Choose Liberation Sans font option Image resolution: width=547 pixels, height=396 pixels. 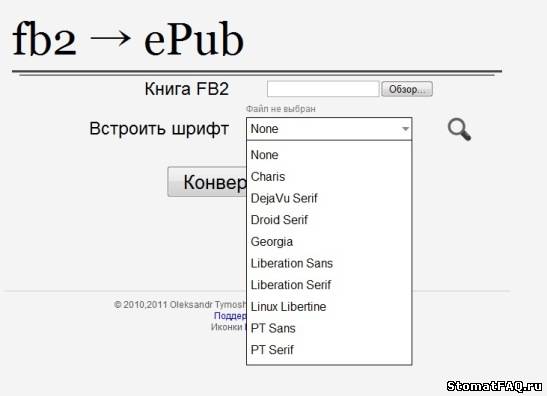329,263
